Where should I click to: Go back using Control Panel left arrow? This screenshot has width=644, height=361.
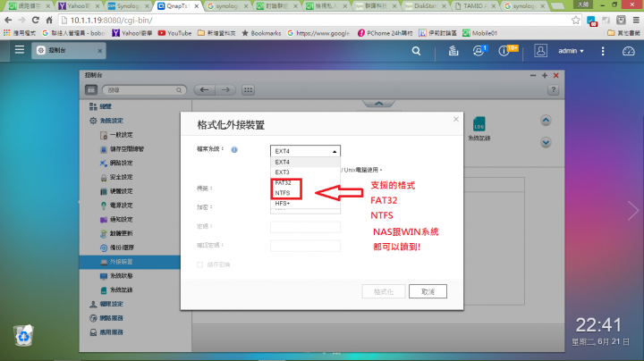(204, 90)
